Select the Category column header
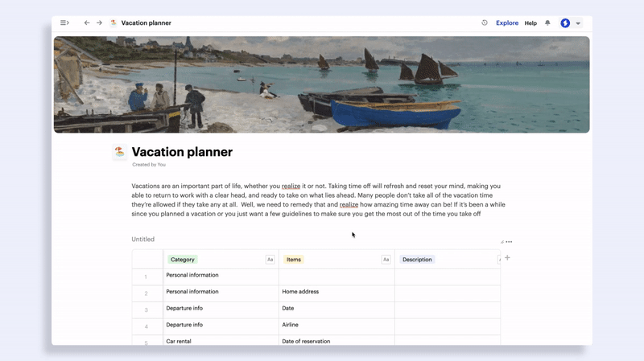The height and width of the screenshot is (361, 644). [x=183, y=260]
